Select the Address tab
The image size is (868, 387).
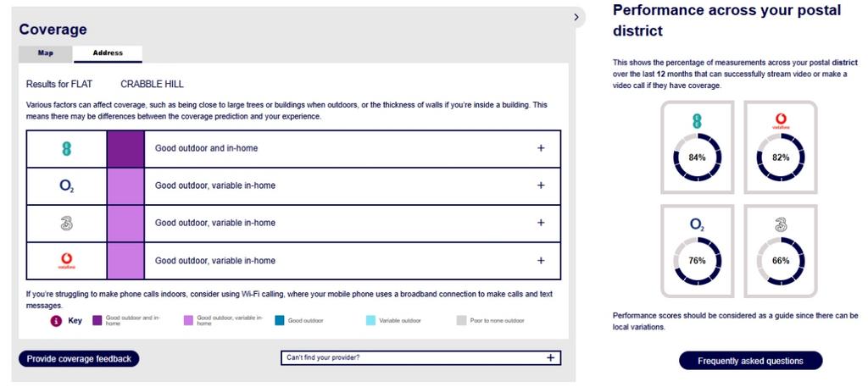tap(108, 53)
